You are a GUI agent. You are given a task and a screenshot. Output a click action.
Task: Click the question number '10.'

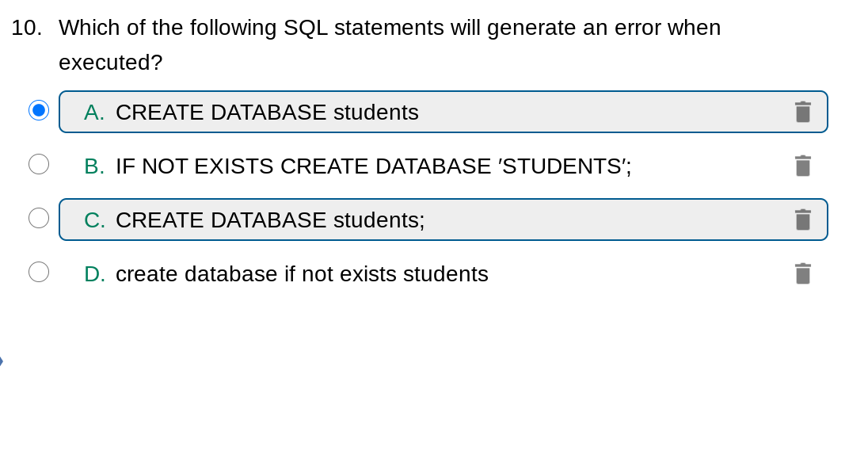26,28
